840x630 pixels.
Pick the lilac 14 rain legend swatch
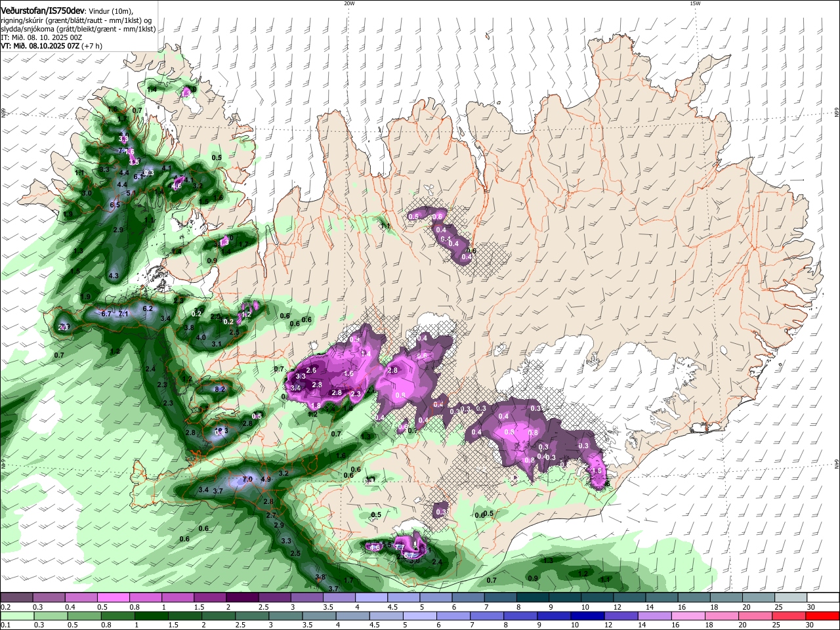pyautogui.click(x=655, y=616)
